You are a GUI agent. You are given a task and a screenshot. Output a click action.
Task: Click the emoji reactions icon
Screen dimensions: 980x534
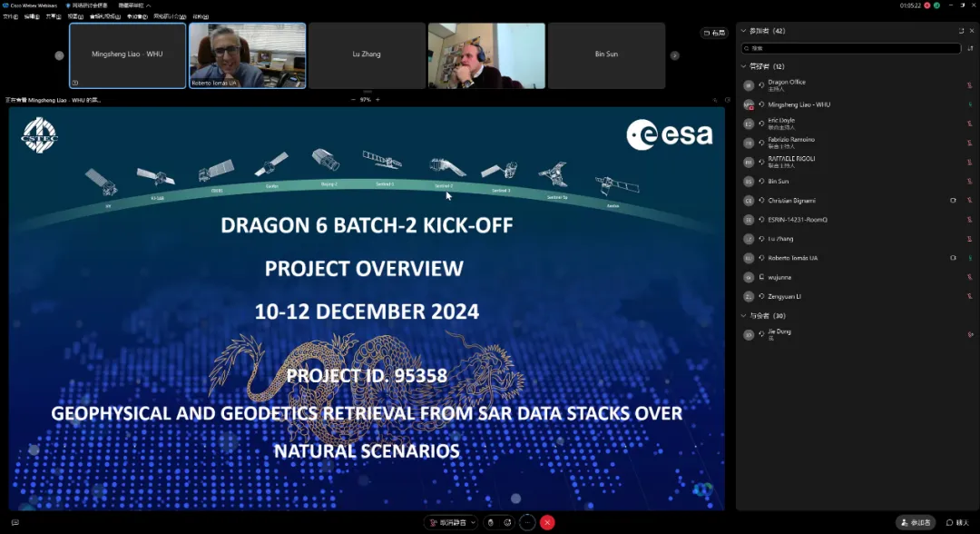pyautogui.click(x=507, y=522)
